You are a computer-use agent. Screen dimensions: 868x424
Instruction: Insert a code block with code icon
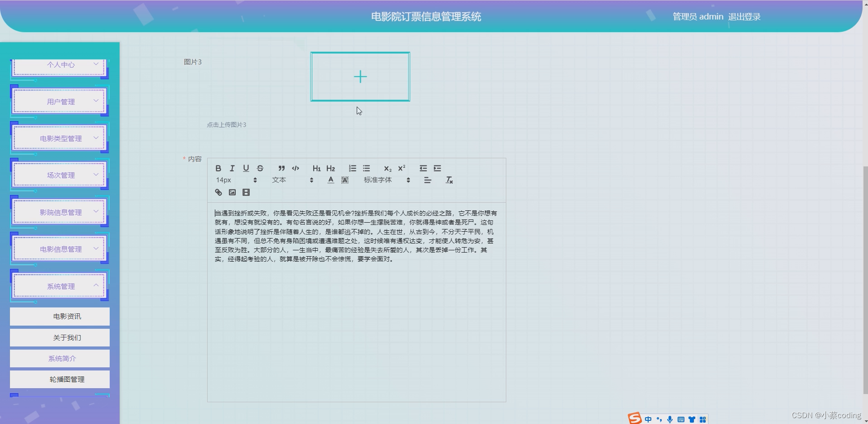tap(296, 168)
